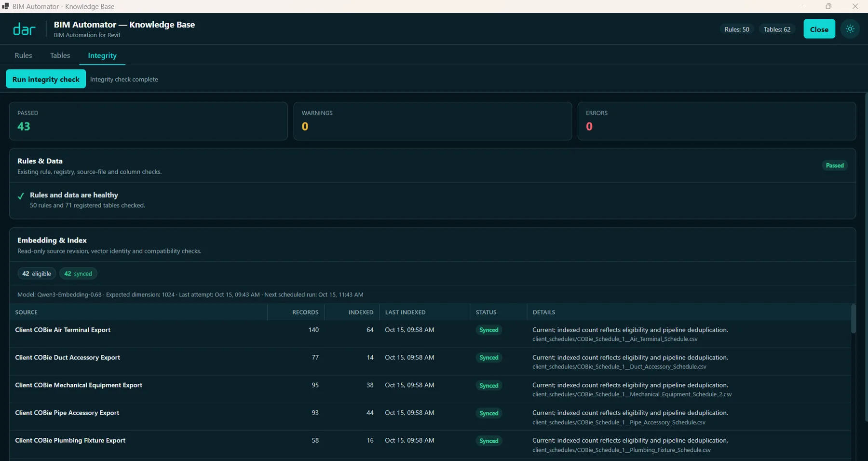The image size is (868, 461).
Task: Close window with title bar X
Action: click(855, 6)
